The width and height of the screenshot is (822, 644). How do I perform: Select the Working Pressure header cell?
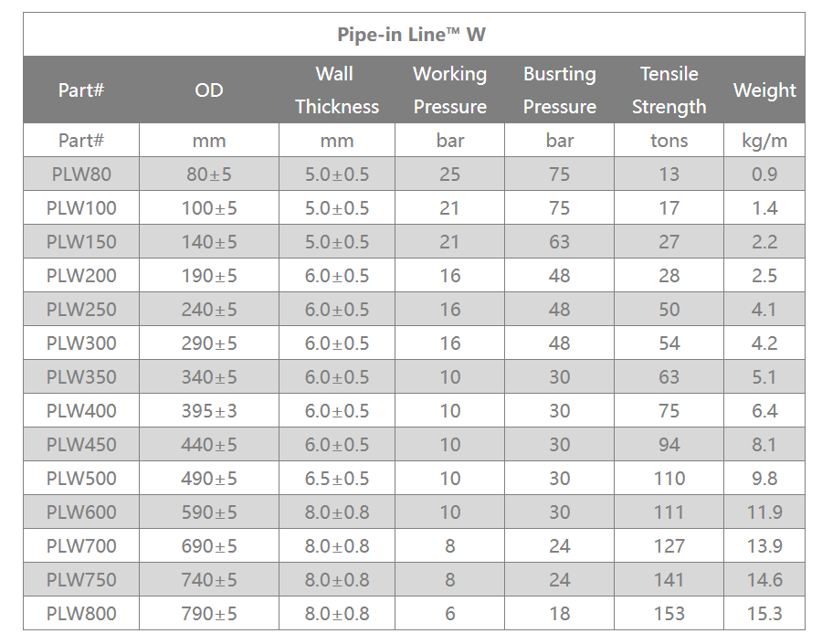[x=449, y=90]
